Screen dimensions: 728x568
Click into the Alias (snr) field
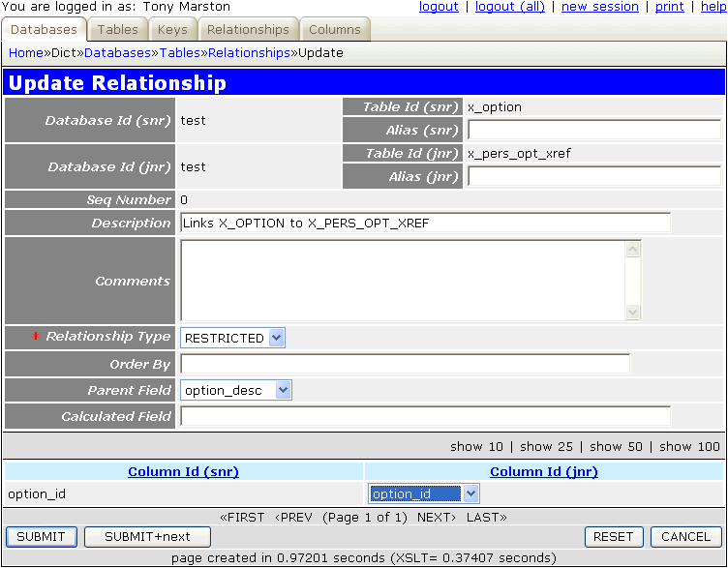pyautogui.click(x=596, y=131)
